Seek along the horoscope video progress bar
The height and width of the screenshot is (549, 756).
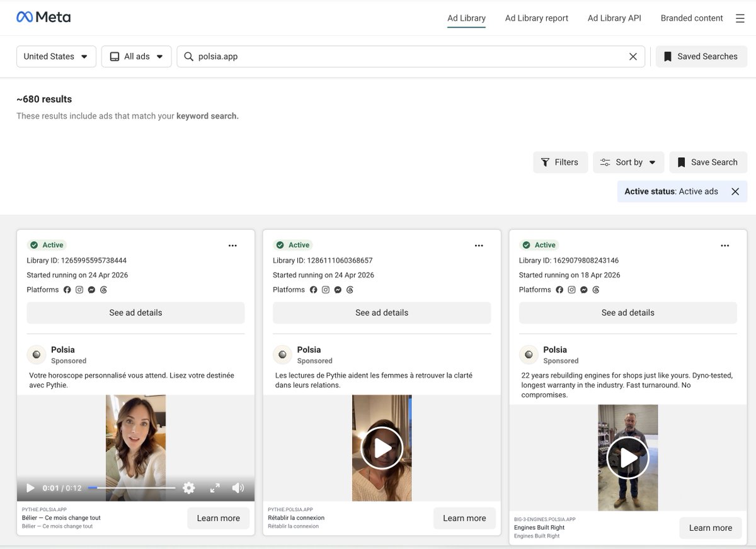click(132, 488)
